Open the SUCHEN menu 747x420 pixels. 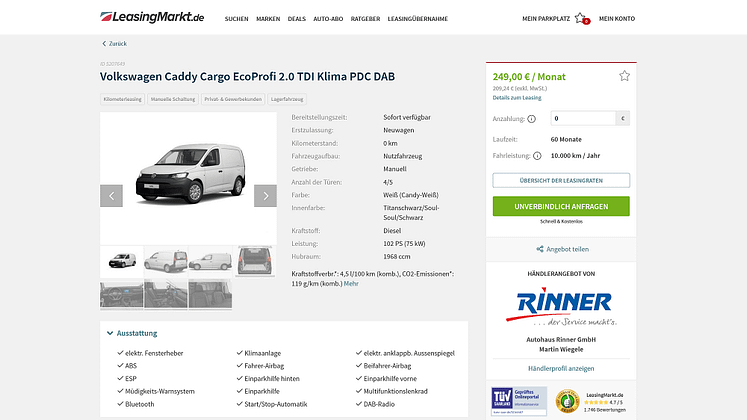[x=236, y=19]
